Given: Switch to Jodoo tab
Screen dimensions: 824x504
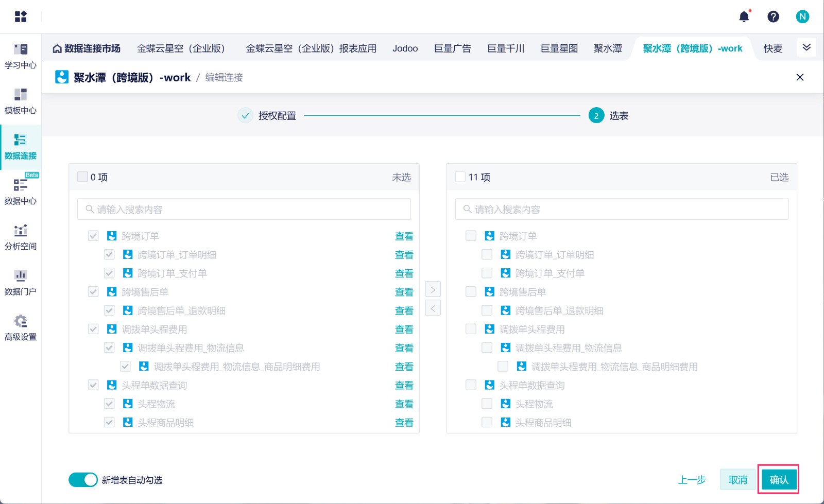Looking at the screenshot, I should tap(405, 48).
